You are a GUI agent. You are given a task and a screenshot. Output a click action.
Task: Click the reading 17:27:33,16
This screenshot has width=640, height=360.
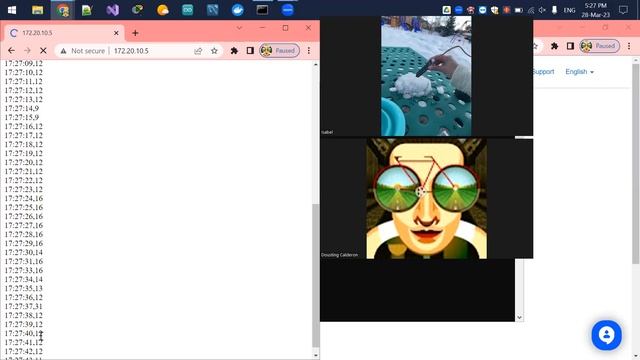point(23,271)
